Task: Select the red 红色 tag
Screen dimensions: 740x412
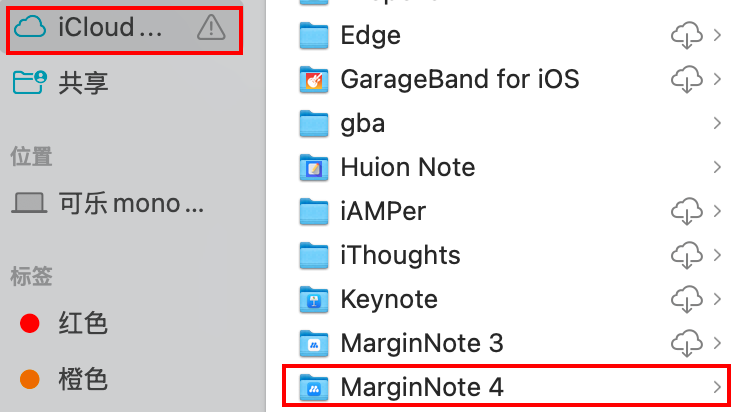Action: 64,323
